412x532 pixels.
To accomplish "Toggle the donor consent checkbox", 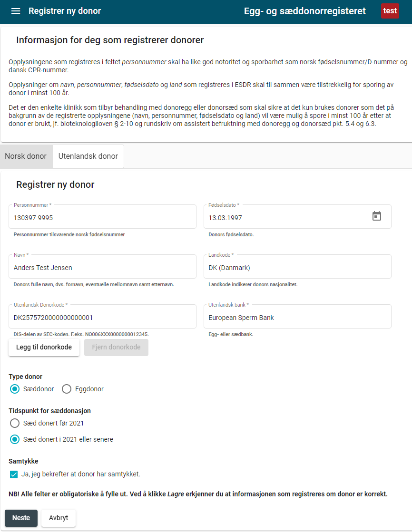I will [14, 474].
